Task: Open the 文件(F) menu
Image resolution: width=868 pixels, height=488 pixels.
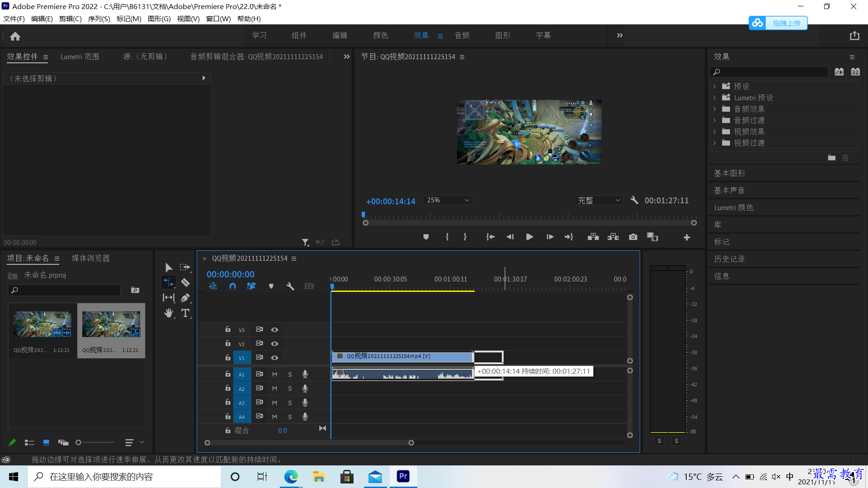Action: pos(14,19)
